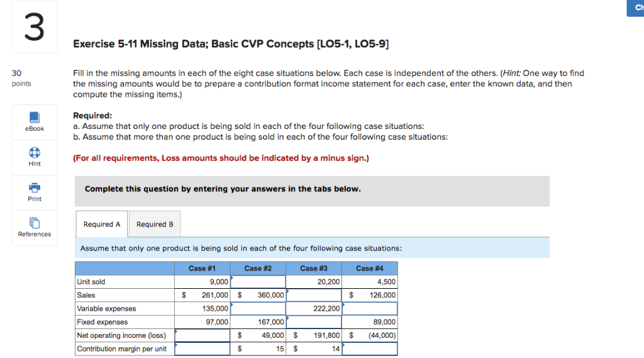Click the blue button at top right corner
The width and height of the screenshot is (644, 358).
click(x=635, y=8)
